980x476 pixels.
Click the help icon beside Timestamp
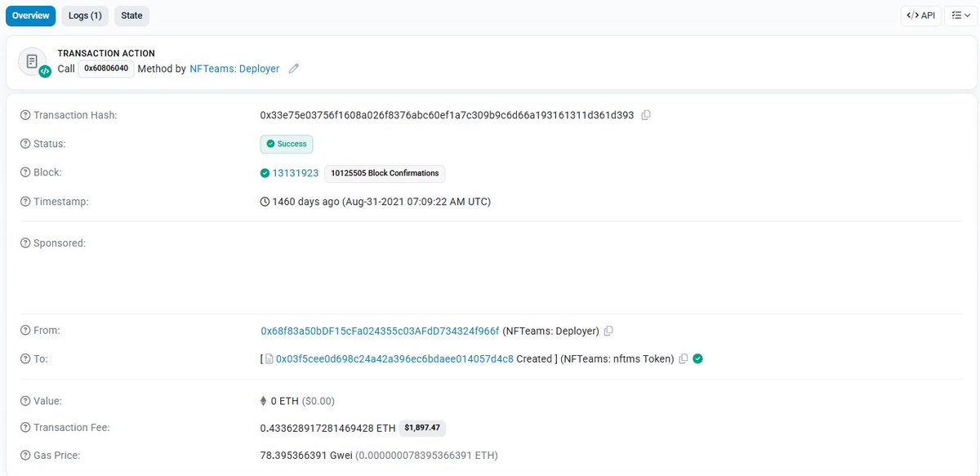point(25,201)
